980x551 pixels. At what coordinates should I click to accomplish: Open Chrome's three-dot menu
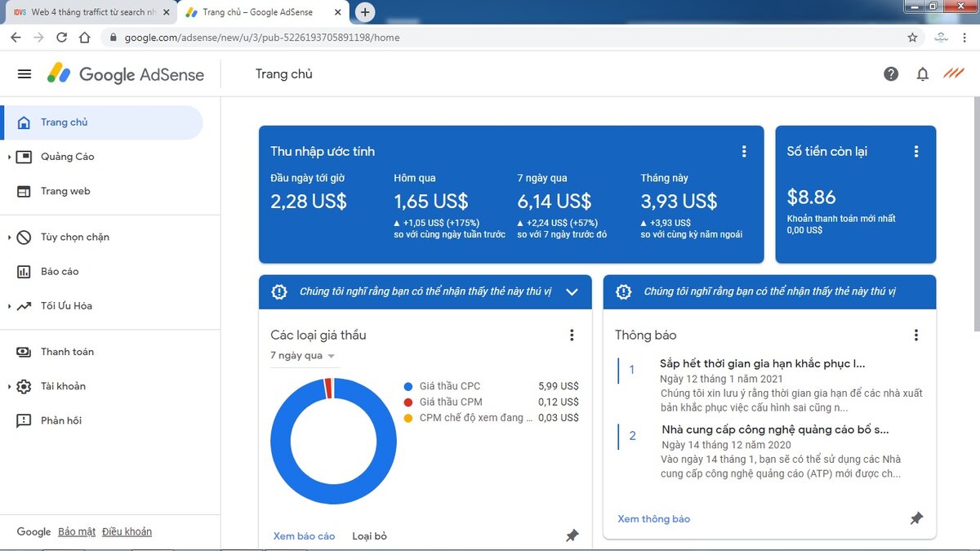point(966,38)
